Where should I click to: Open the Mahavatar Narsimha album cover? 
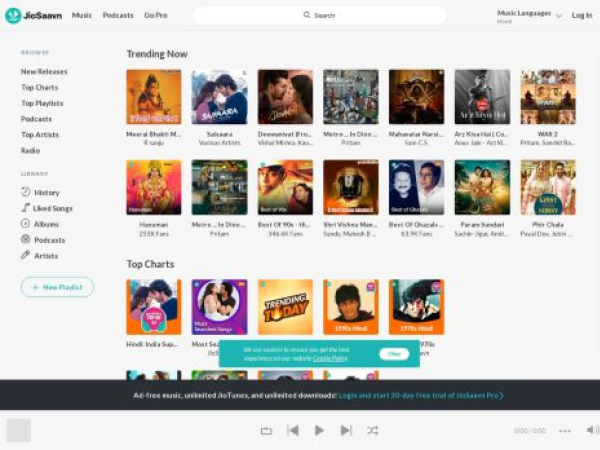coord(416,97)
